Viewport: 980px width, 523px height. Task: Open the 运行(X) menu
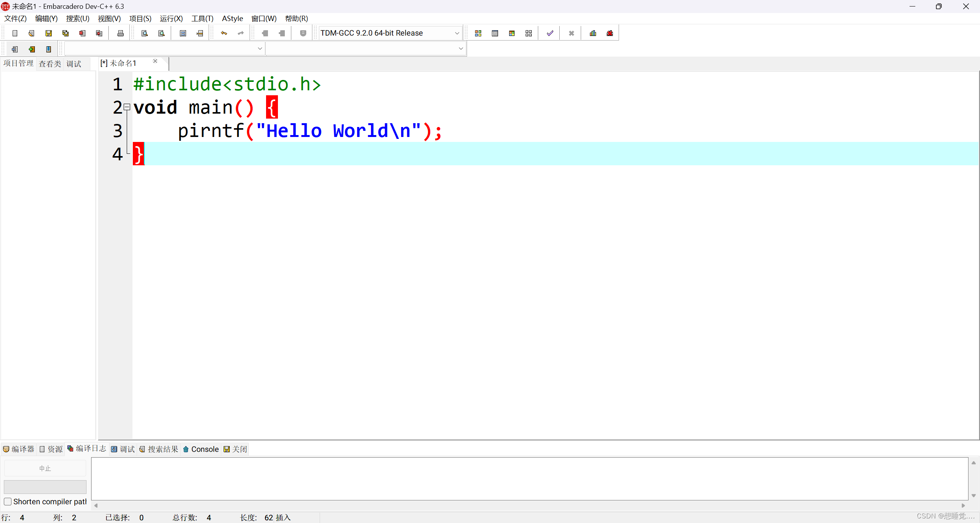(171, 18)
